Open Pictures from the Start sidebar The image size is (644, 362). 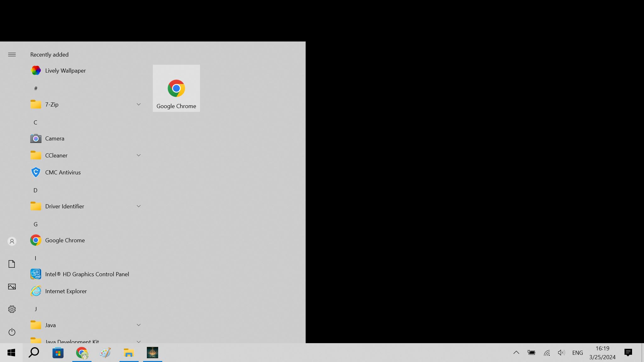[x=12, y=287]
